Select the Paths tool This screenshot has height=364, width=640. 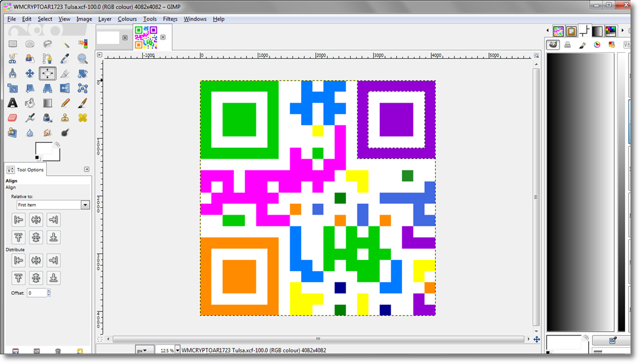coord(47,59)
